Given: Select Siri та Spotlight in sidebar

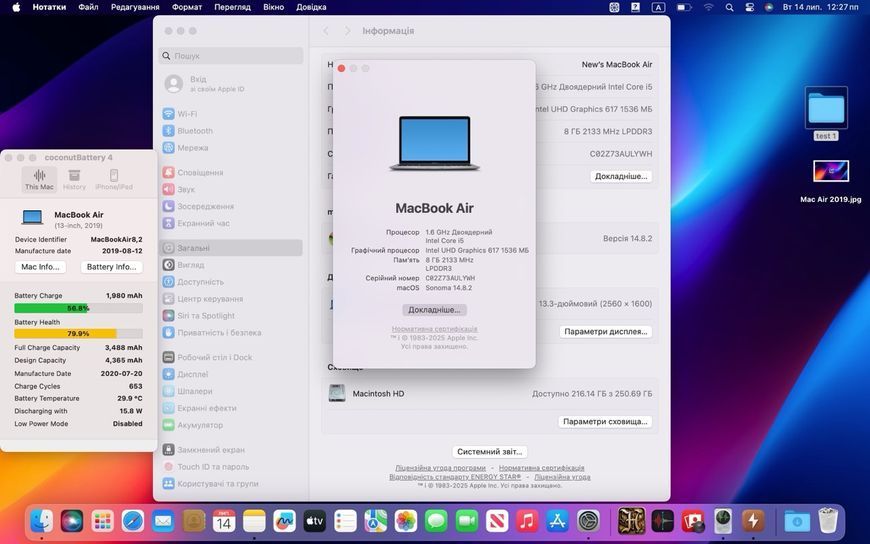Looking at the screenshot, I should pyautogui.click(x=231, y=315).
